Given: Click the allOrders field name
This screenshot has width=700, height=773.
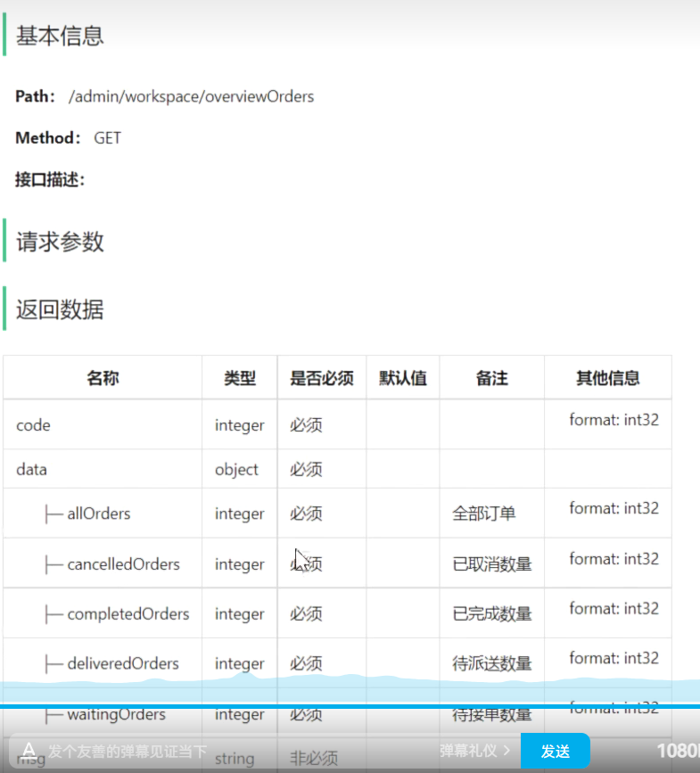Looking at the screenshot, I should pos(99,514).
